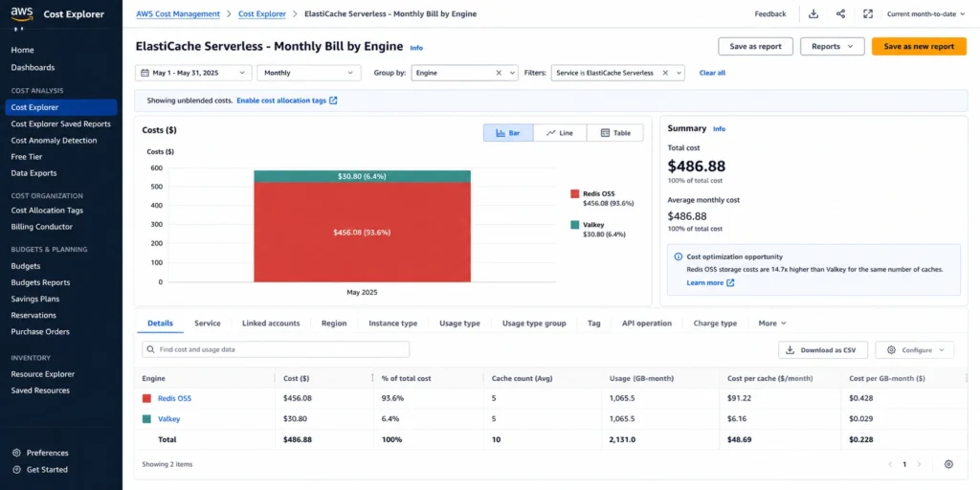This screenshot has width=980, height=490.
Task: Open Savings Plans in the sidebar
Action: [35, 299]
